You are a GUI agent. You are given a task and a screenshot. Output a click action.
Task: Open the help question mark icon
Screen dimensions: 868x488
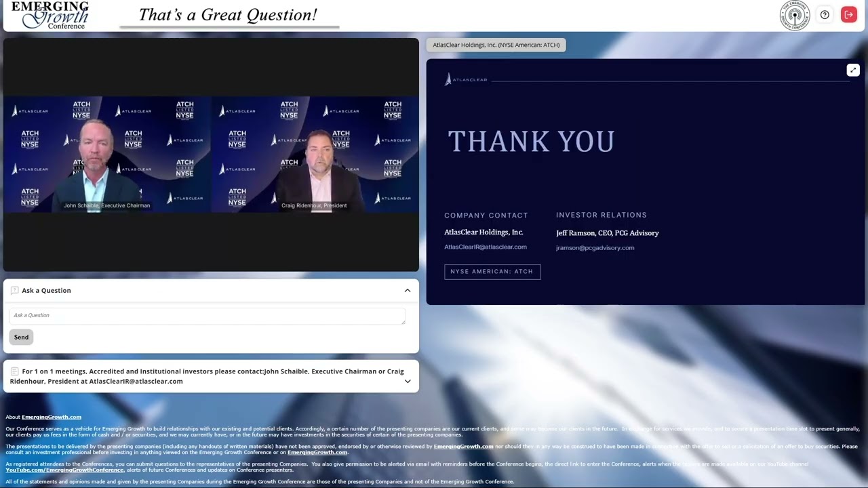pos(825,15)
